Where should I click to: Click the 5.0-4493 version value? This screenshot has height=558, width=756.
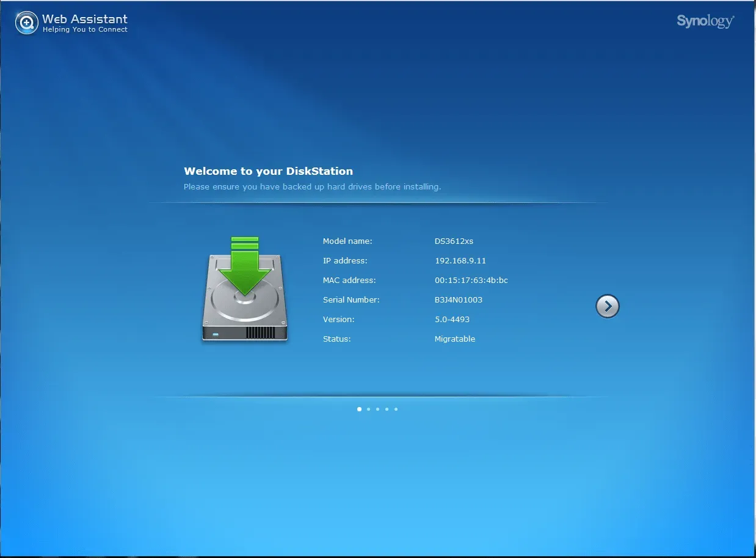tap(452, 320)
